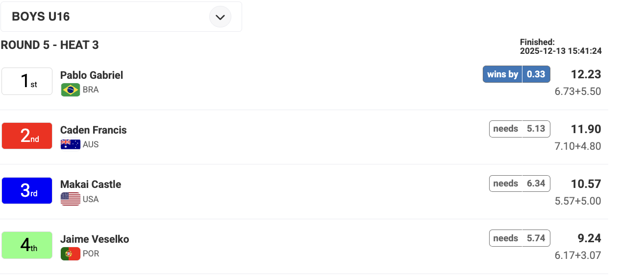Select the green 4th place jersey badge
The height and width of the screenshot is (277, 644).
[x=27, y=245]
